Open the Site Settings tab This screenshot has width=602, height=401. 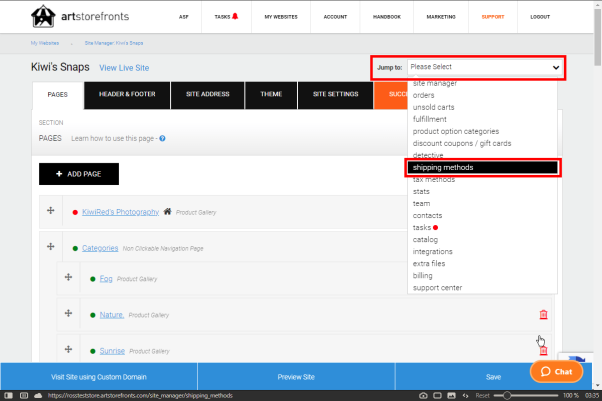(335, 94)
